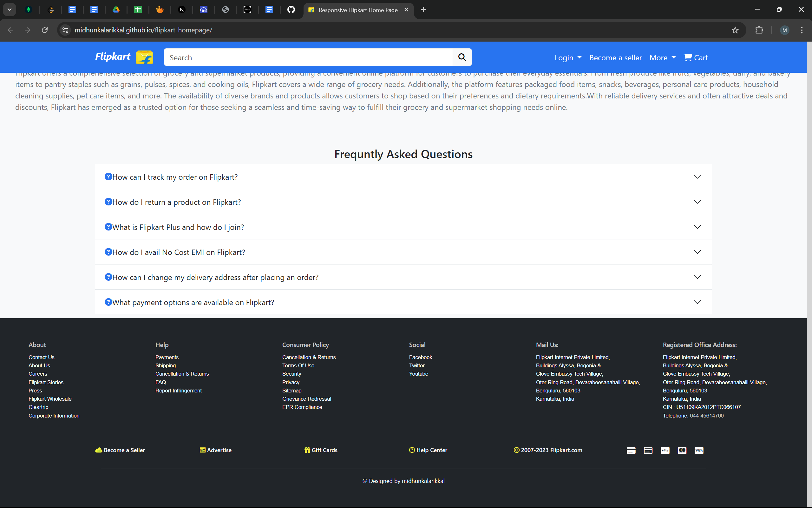The width and height of the screenshot is (812, 508).
Task: Open the FAQ link under Help
Action: (161, 382)
